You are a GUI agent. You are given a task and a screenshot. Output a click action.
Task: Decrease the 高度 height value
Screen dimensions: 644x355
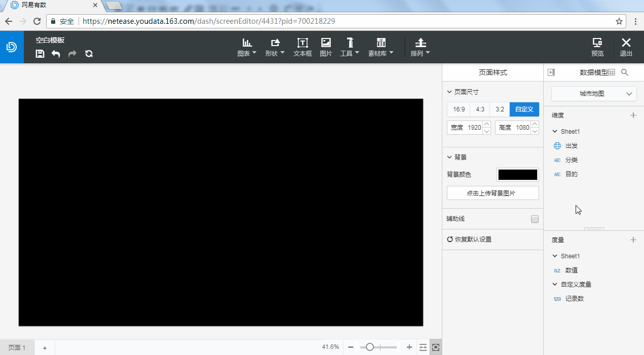pos(534,131)
